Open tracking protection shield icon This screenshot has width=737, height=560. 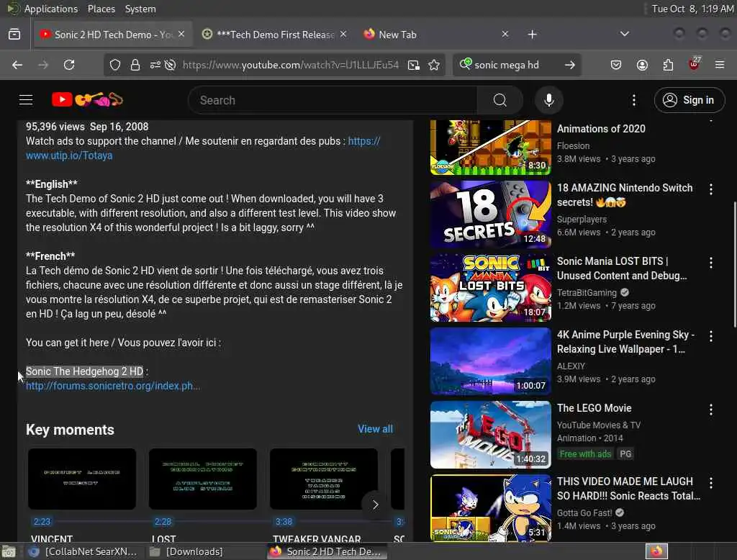coord(114,65)
